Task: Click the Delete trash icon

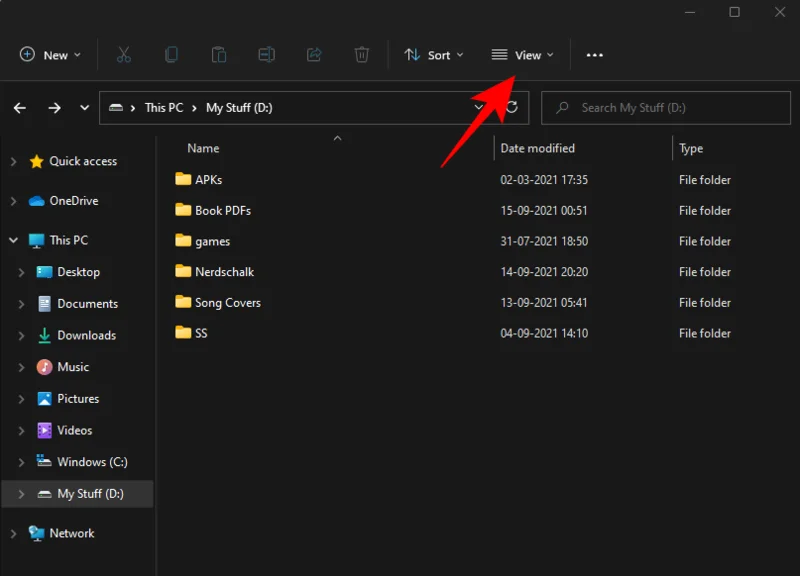Action: point(361,55)
